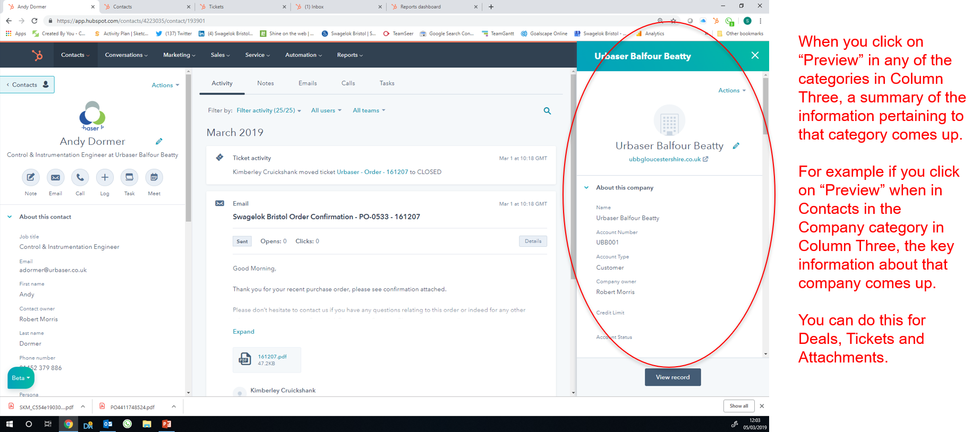The image size is (980, 432).
Task: Open TeamGantt bookmark
Action: tap(498, 33)
